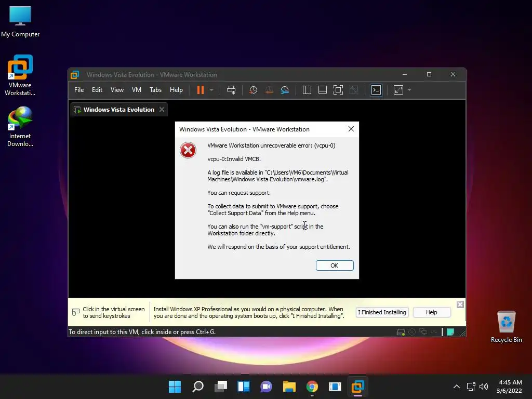
Task: Click the 'vcpu-0:Invalid VMCB.' error text
Action: (234, 159)
